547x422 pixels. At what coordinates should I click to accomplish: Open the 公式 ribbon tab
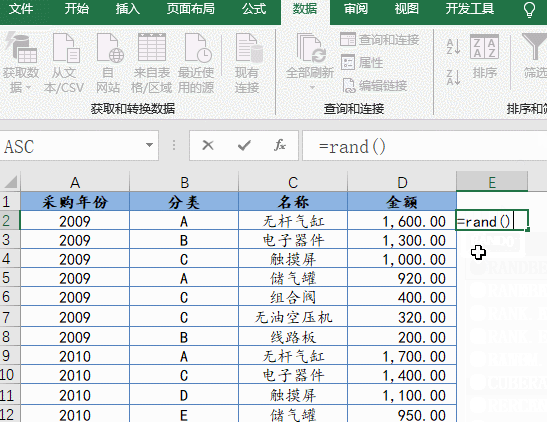coord(254,9)
